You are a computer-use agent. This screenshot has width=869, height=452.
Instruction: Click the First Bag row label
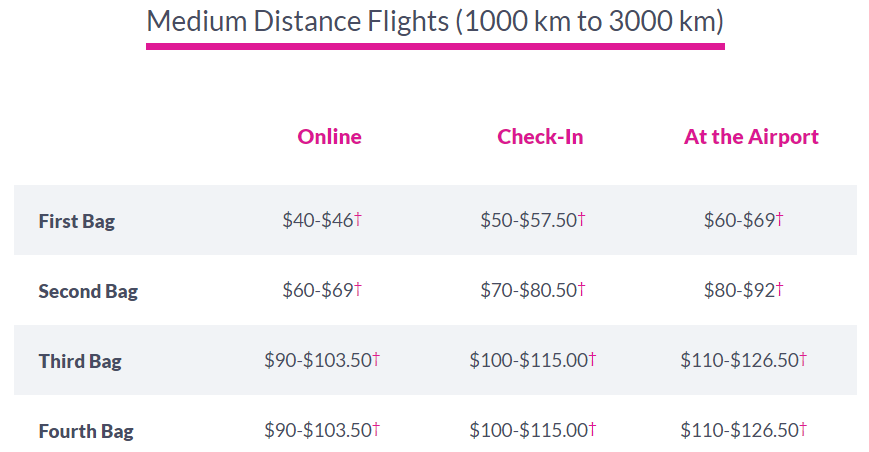(76, 221)
